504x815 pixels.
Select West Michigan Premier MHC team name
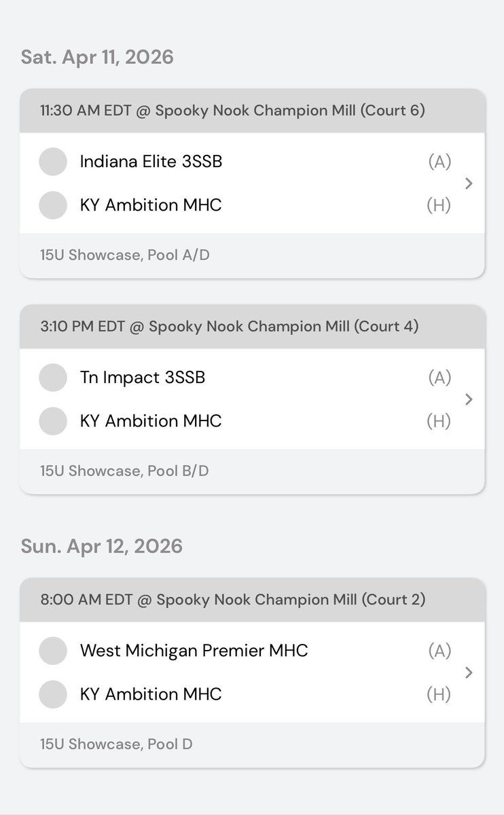coord(194,651)
